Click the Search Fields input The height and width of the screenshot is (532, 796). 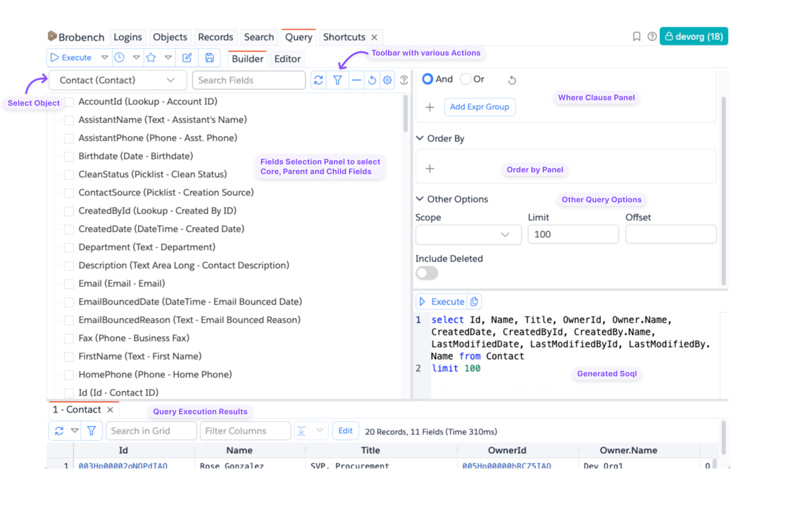[x=249, y=80]
